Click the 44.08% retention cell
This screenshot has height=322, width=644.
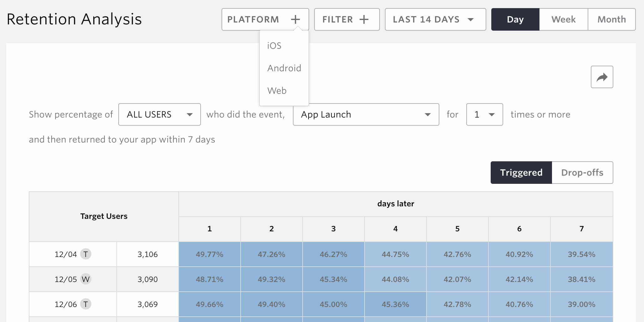(396, 279)
